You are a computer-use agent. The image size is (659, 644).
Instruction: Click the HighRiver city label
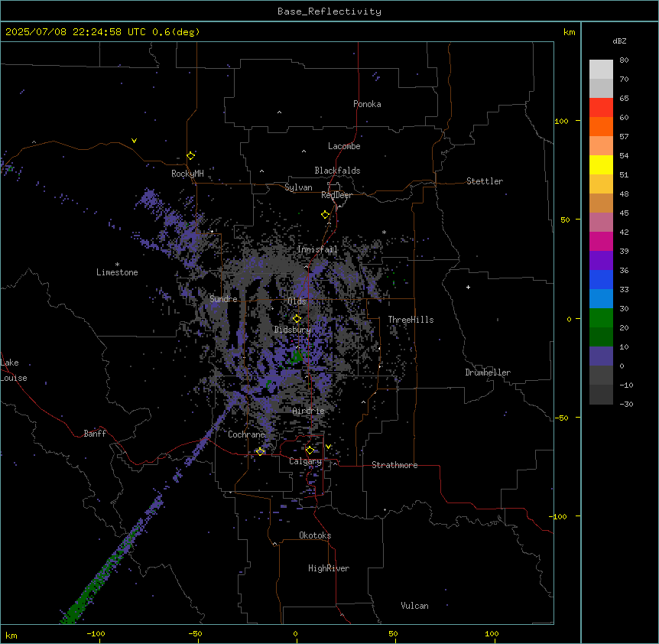[x=329, y=568]
